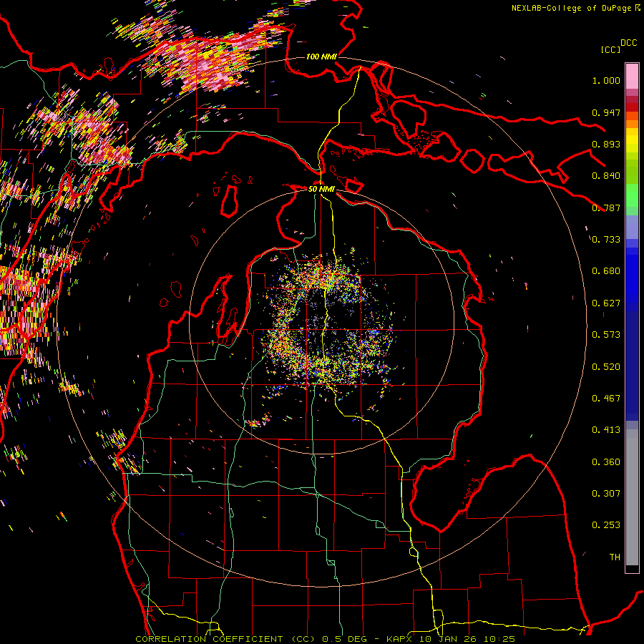
Task: Select the 0.413 legend value
Action: (606, 430)
